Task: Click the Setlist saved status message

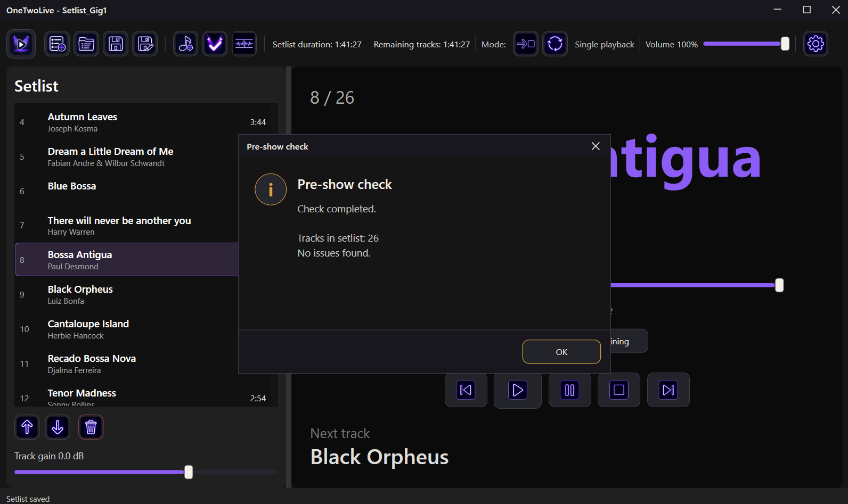Action: [x=28, y=499]
